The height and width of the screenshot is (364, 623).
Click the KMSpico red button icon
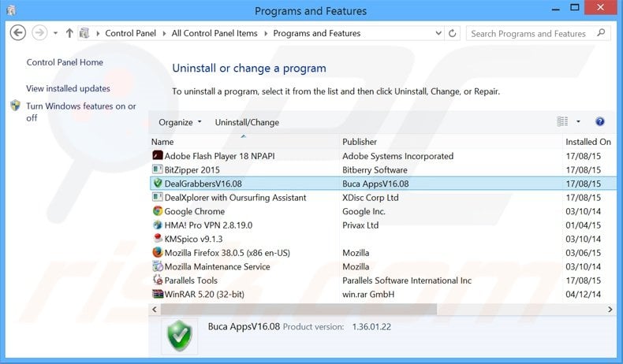158,239
